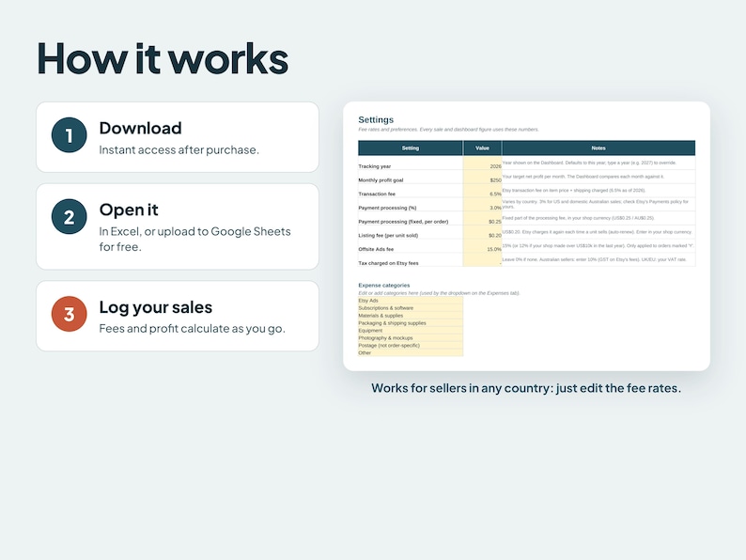This screenshot has height=560, width=746.
Task: Select the Other expense category cell
Action: click(x=410, y=352)
